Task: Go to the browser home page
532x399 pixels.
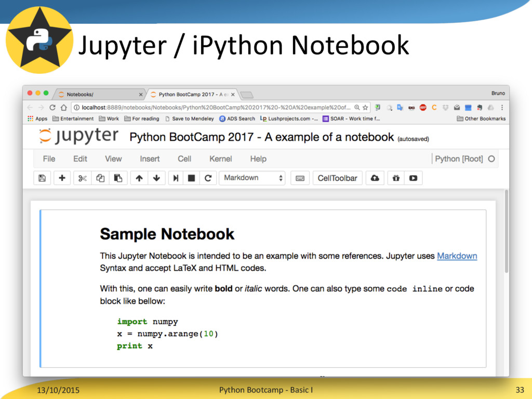Action: coord(64,108)
